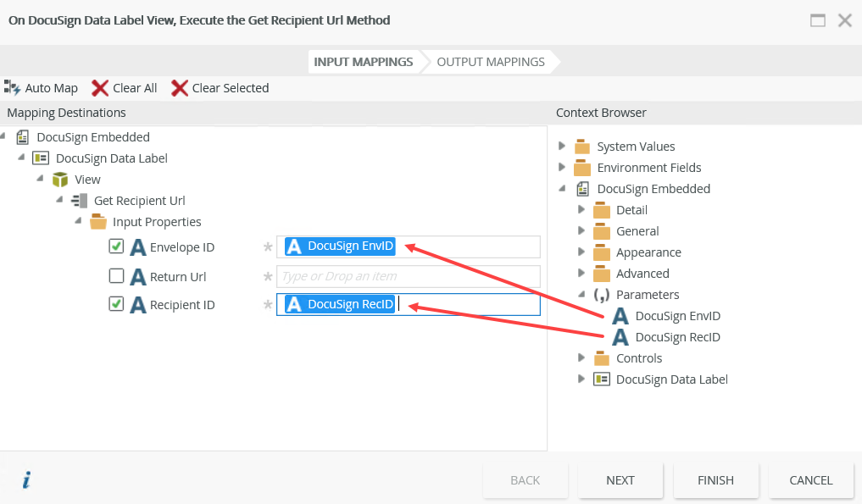The image size is (862, 504).
Task: Click the Auto Map icon
Action: pos(12,87)
